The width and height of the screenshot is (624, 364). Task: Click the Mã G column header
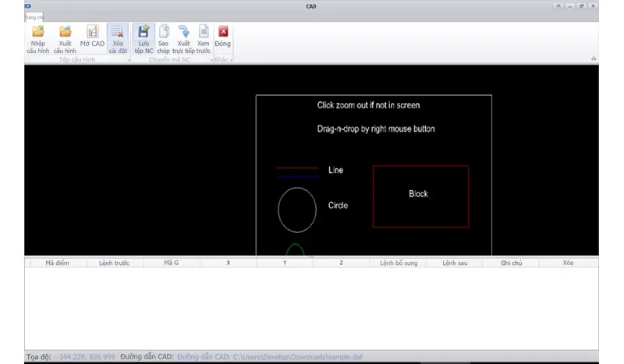click(172, 263)
